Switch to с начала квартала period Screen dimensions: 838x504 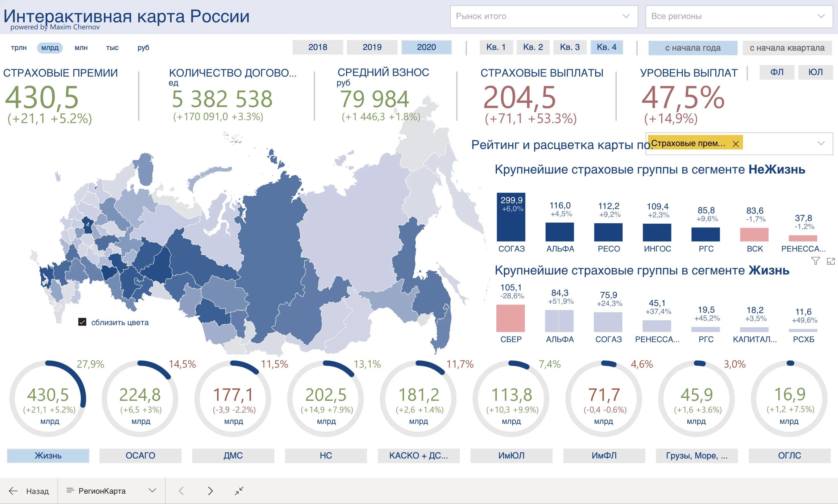click(787, 48)
